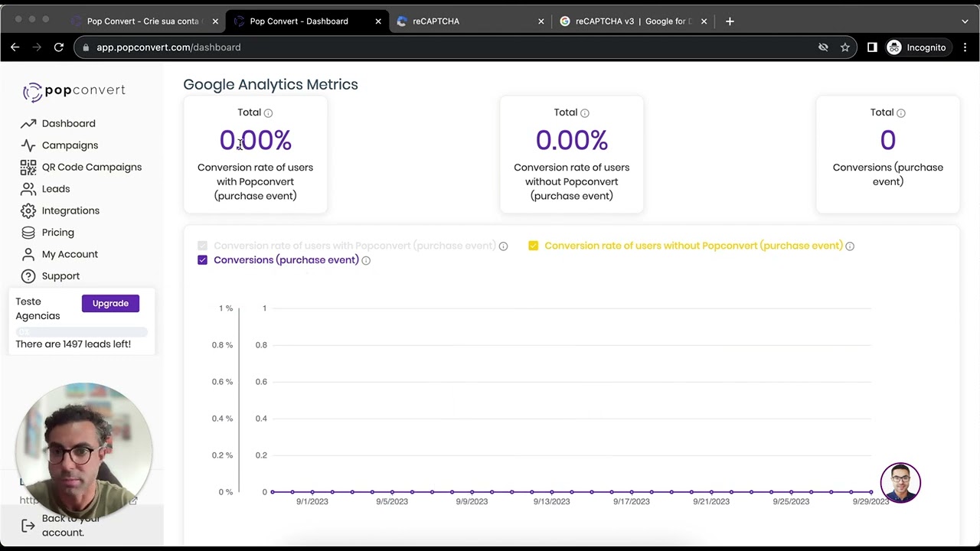The image size is (980, 551).
Task: Click info icon on middle Total card
Action: click(585, 113)
